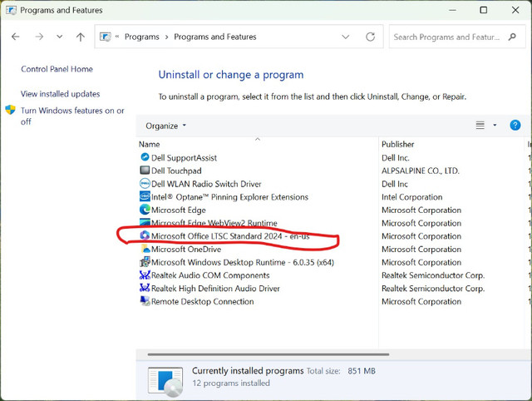
Task: Click the shield icon beside Windows features
Action: click(x=11, y=110)
